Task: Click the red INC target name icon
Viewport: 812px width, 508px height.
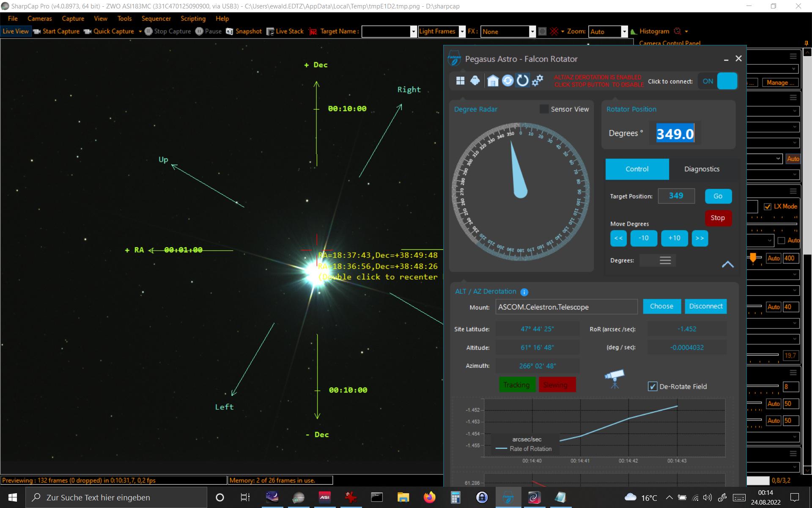Action: 313,32
